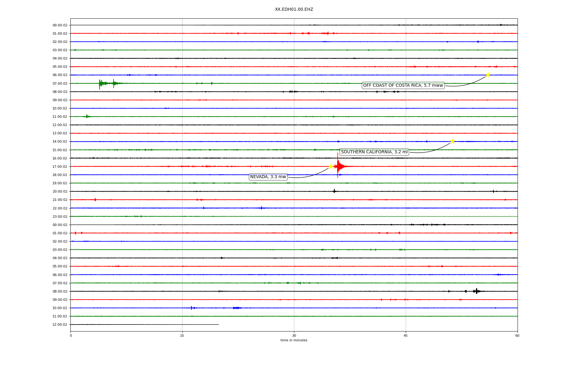The image size is (588, 368).
Task: Click the SOUTHERN CALIFORNIA 3.2 ml label
Action: [374, 152]
